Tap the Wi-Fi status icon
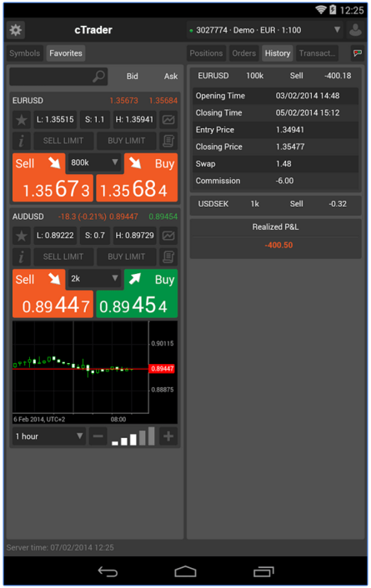 click(321, 10)
